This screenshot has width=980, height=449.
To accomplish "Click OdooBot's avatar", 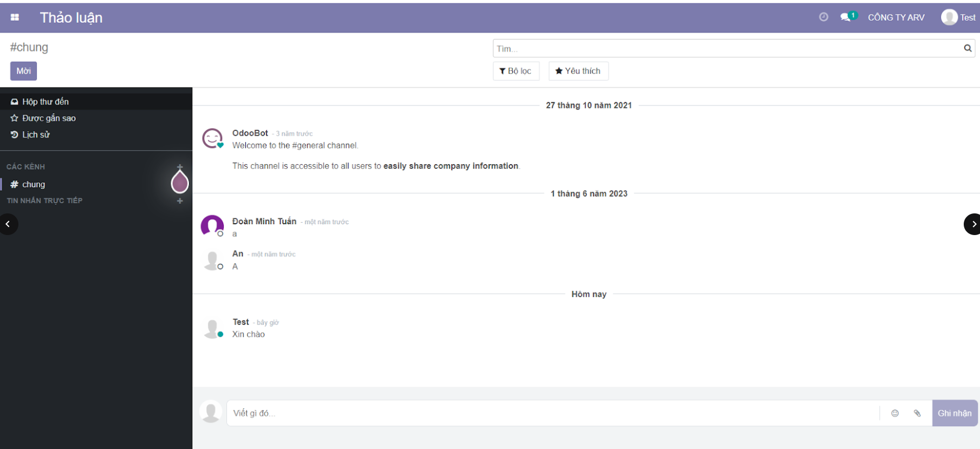I will click(x=212, y=138).
